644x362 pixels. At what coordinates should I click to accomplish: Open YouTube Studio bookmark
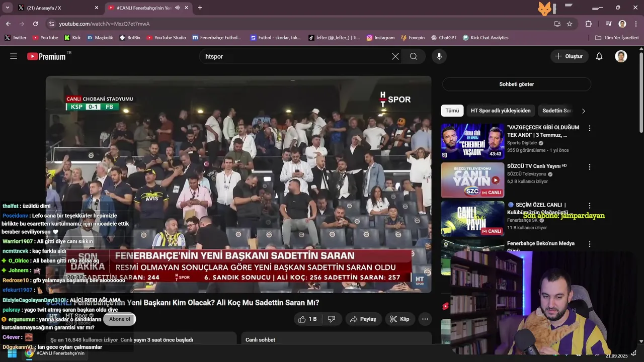click(x=166, y=38)
